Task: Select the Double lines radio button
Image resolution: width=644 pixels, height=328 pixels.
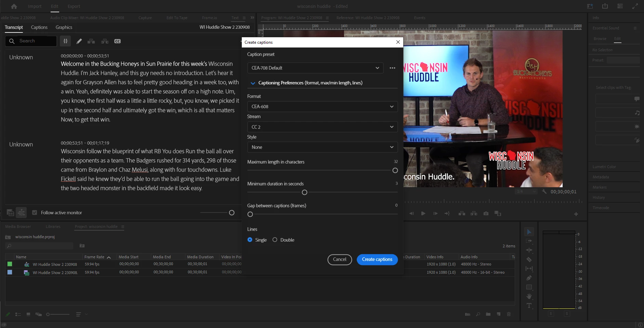Action: click(x=275, y=240)
